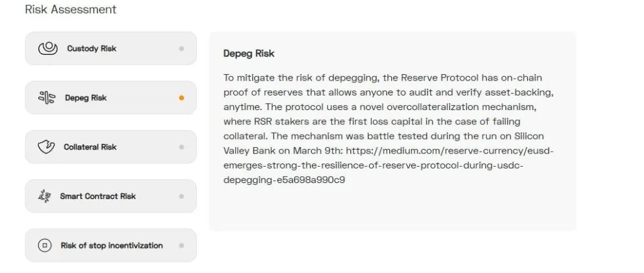Click the grey dot beside Custody Risk
Viewport: 644px width, 273px height.
point(181,48)
